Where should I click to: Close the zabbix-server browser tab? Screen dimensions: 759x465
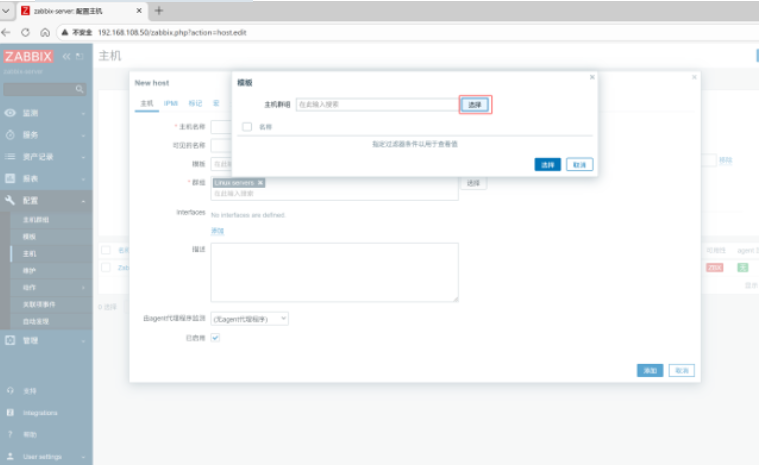coord(139,10)
